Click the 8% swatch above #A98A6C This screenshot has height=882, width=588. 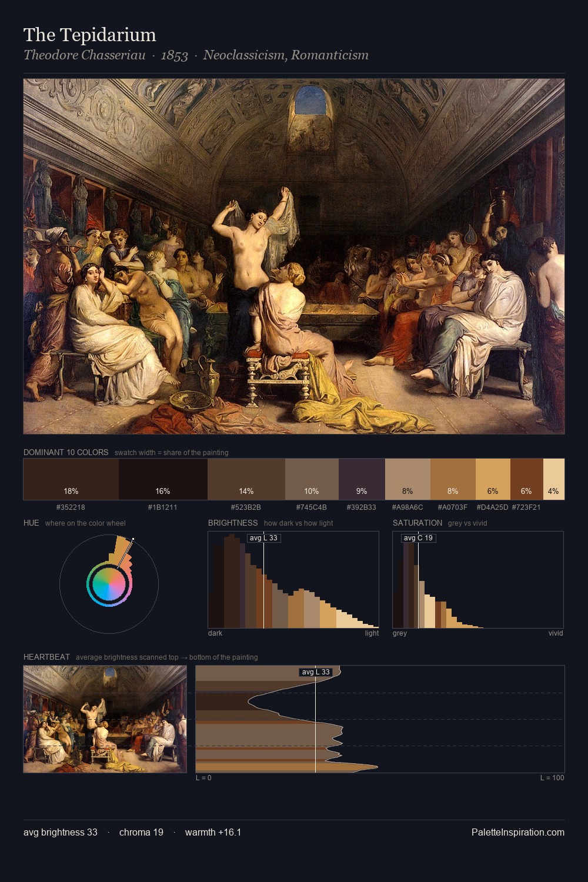(x=407, y=479)
